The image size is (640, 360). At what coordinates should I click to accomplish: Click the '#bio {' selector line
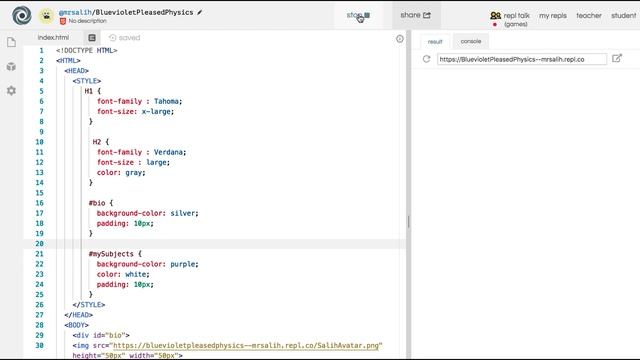click(x=101, y=203)
